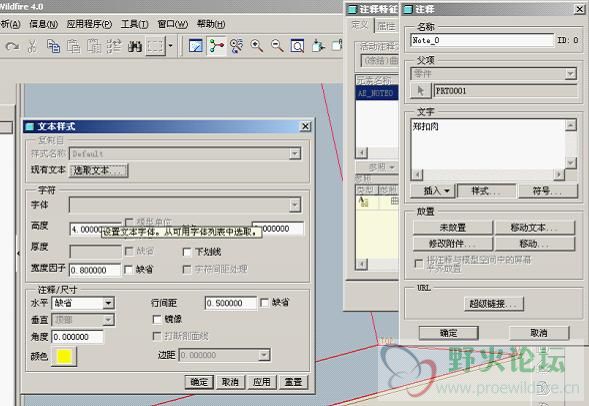Select AE_NOTE0 in the element list
Viewport: 589px width, 406px height.
(377, 93)
